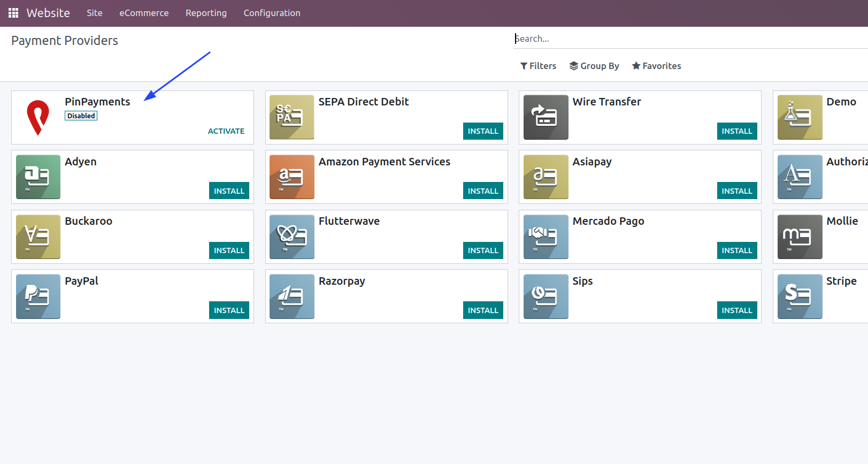868x464 pixels.
Task: Install the Mercado Pago provider
Action: 737,250
